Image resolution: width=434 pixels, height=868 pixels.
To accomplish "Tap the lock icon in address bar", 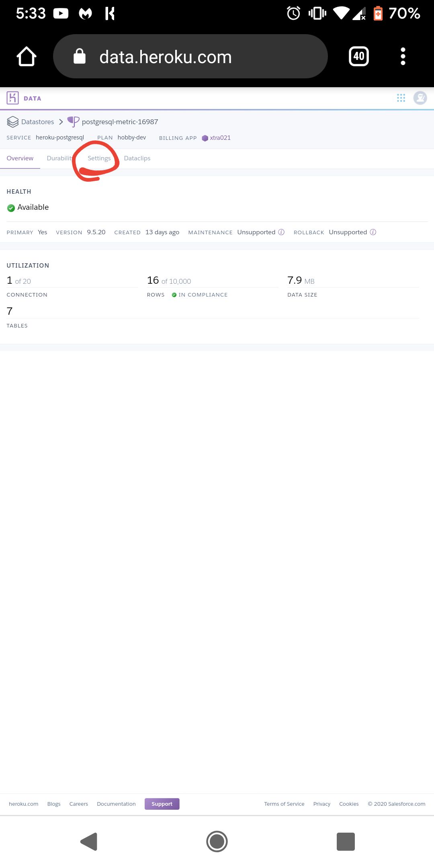I will click(x=80, y=56).
